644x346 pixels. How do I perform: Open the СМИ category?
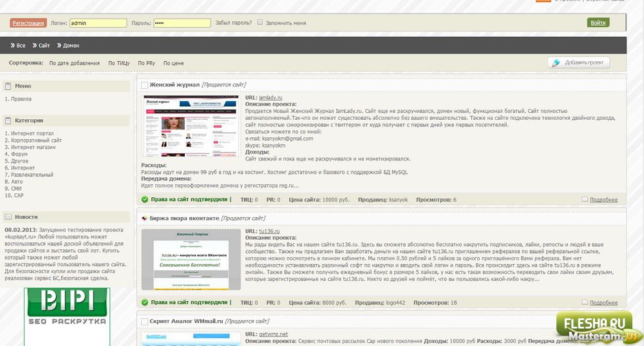(x=17, y=189)
